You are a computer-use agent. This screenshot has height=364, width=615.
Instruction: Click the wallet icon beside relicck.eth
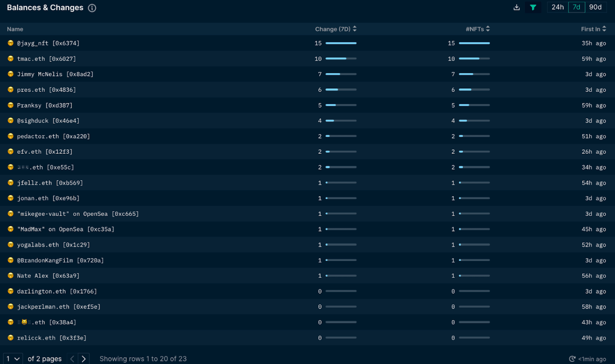tap(10, 338)
